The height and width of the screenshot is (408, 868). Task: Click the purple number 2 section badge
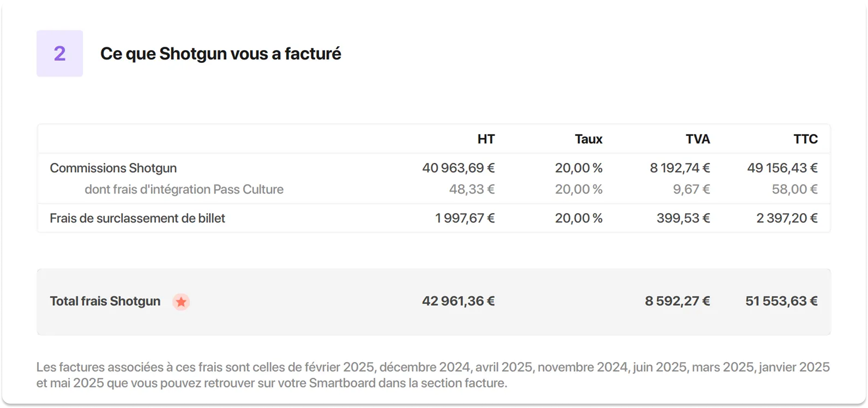(60, 53)
